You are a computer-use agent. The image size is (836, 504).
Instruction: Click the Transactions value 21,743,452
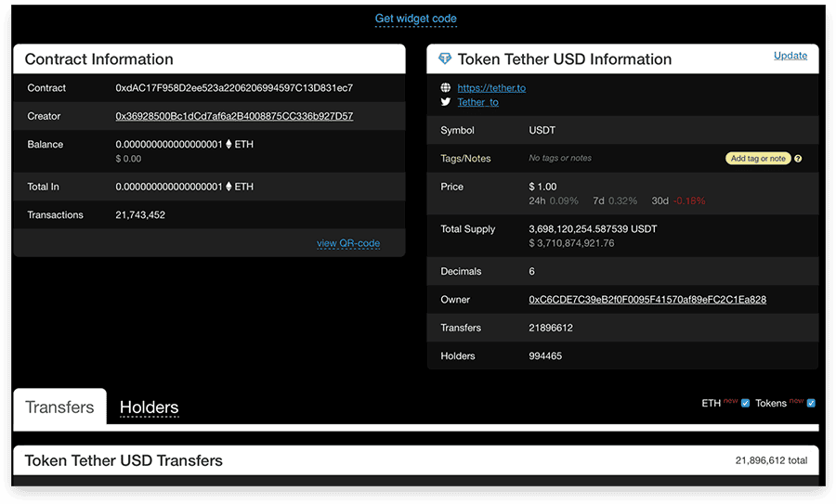(140, 214)
